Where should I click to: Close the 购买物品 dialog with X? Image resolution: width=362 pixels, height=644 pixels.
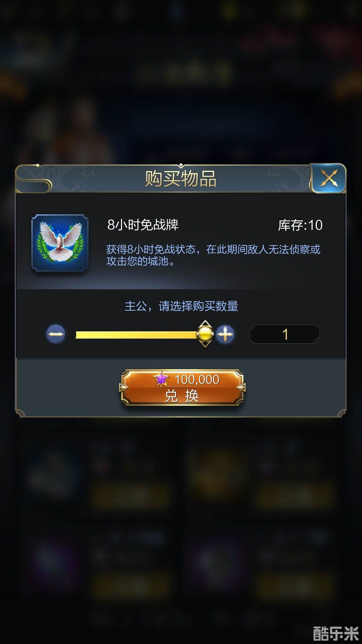point(329,178)
